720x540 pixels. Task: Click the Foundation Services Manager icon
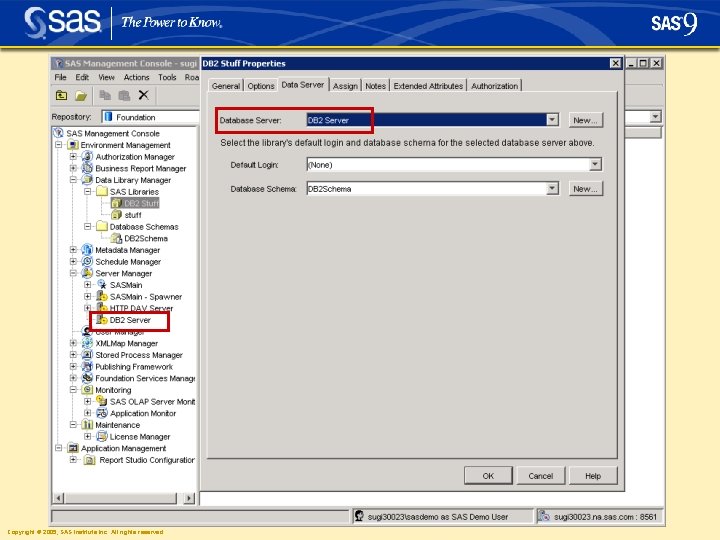click(87, 378)
